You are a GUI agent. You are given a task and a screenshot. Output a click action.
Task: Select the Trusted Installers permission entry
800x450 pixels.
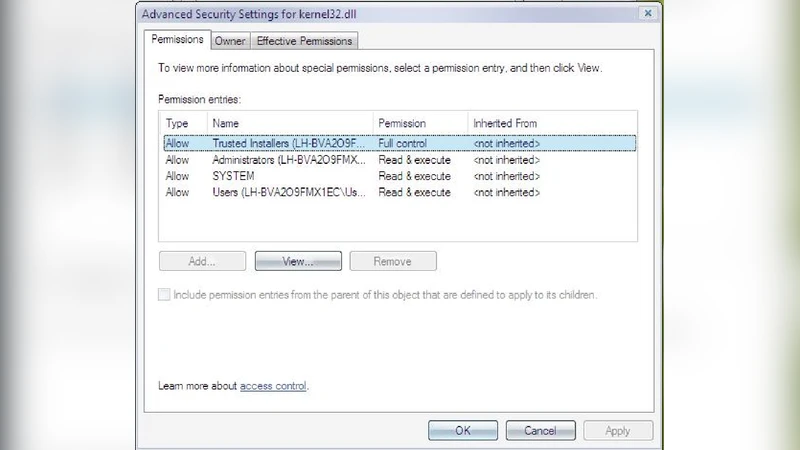290,144
